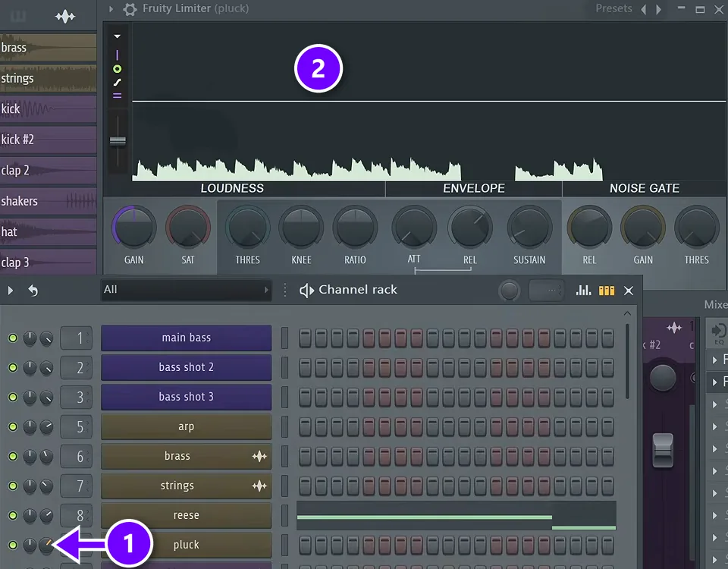This screenshot has width=728, height=569.
Task: Adjust the limiter display vertical slider
Action: click(x=118, y=140)
